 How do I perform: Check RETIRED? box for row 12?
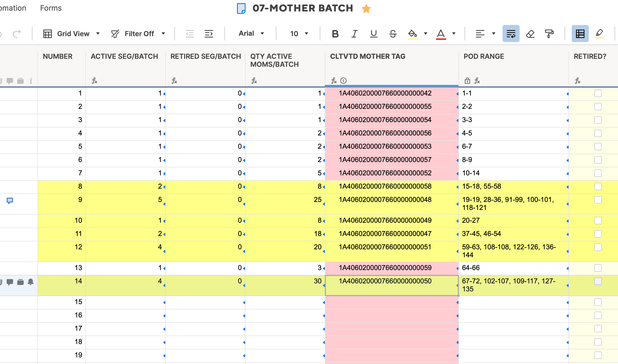[598, 247]
